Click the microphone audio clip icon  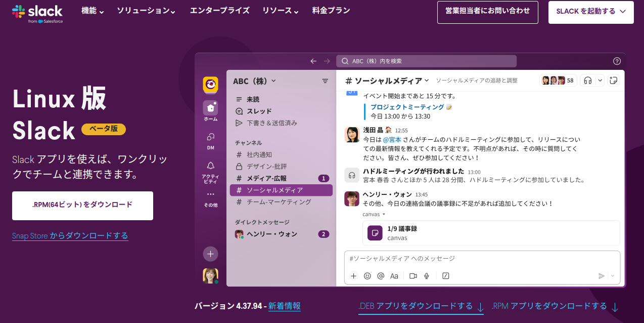point(427,276)
